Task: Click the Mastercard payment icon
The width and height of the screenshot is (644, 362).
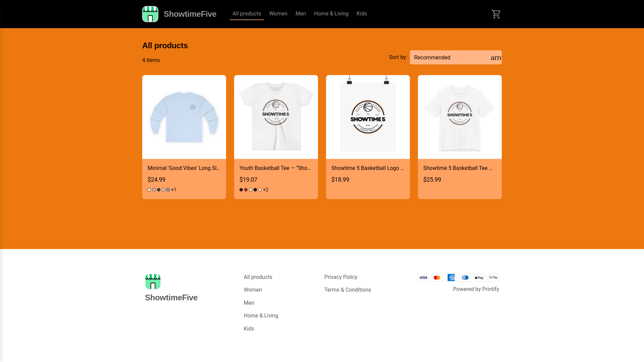Action: [437, 278]
